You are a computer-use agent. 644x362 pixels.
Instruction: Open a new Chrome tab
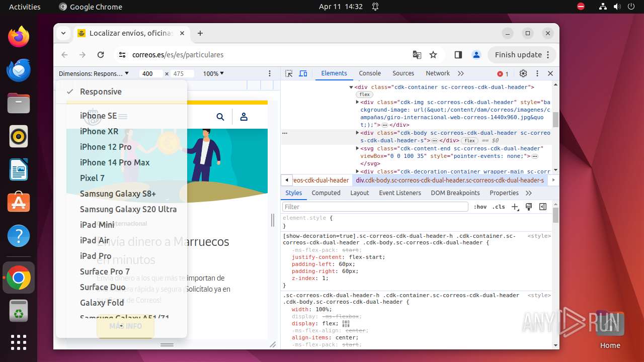click(200, 33)
